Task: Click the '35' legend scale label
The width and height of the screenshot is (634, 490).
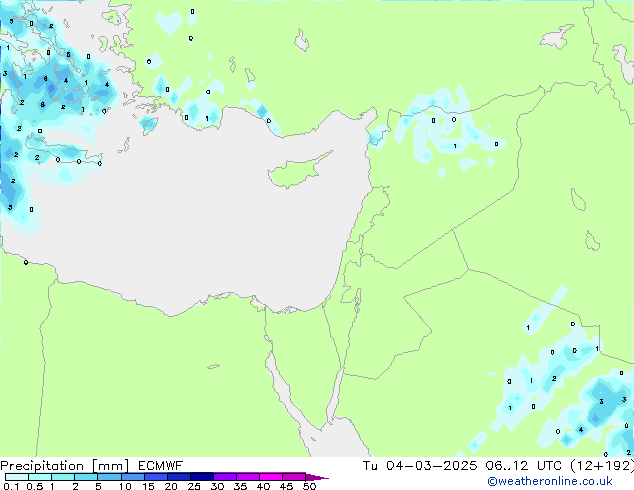Action: coord(240,486)
